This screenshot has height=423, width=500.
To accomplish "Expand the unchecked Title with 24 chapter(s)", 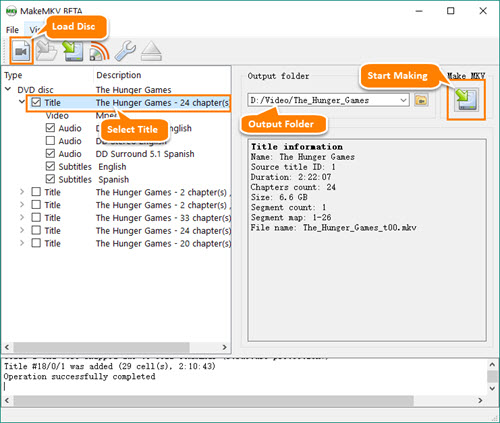I will (x=22, y=230).
